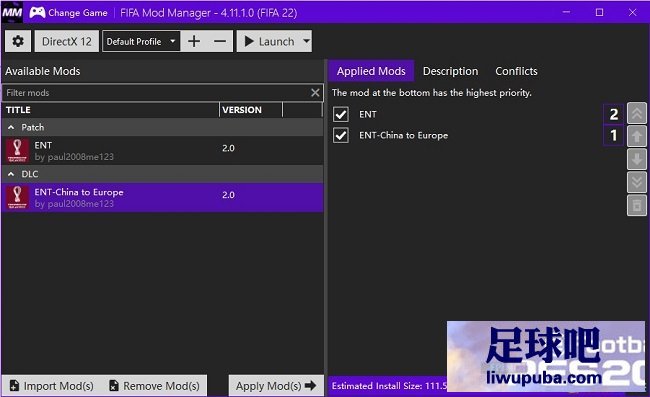
Task: Open settings with the gear icon
Action: click(x=18, y=41)
